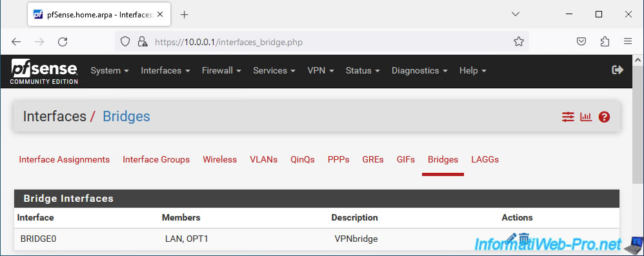Delete BRIDGE0 with the trash icon
The width and height of the screenshot is (644, 256).
524,239
